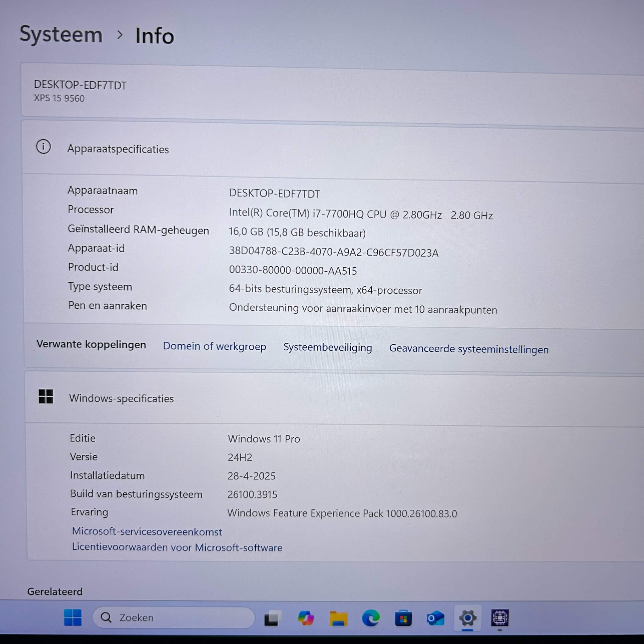Open Domein of werkgroep link
644x644 pixels.
[x=214, y=346]
